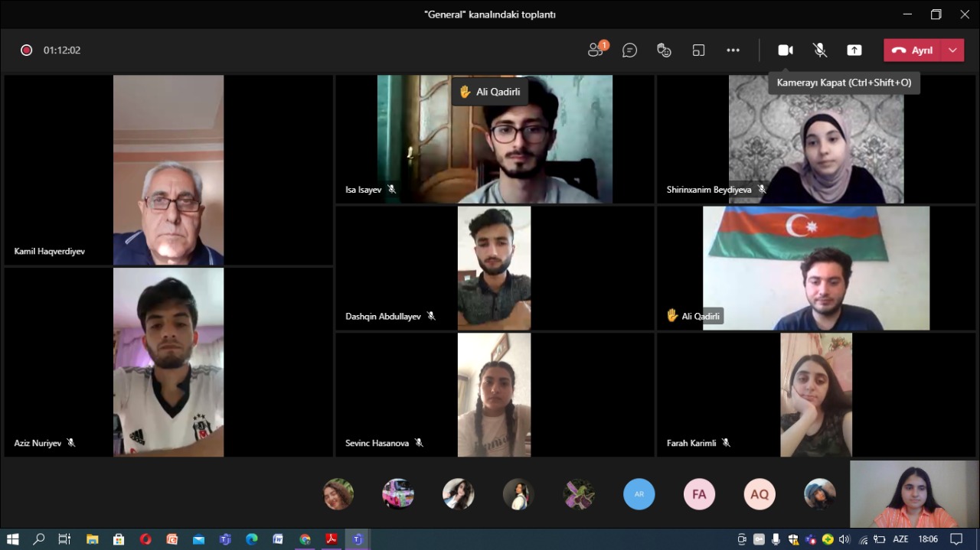Click Kamil Haqverdiyev's video tile
This screenshot has width=980, height=550.
click(168, 170)
